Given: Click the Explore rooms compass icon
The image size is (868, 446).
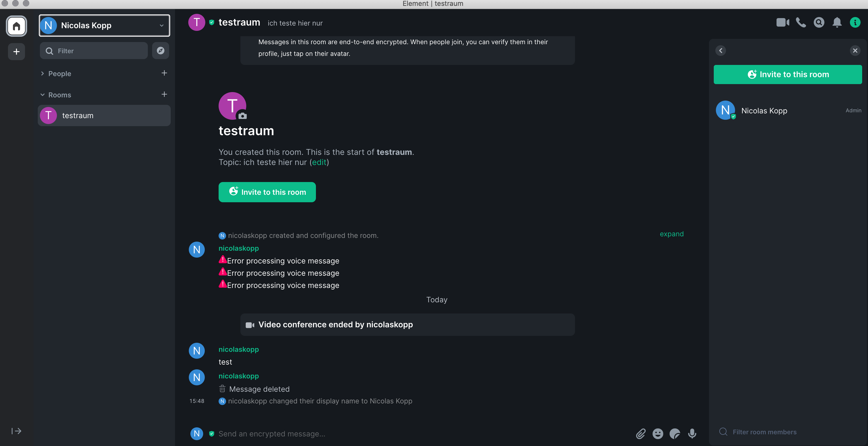Looking at the screenshot, I should pos(160,51).
